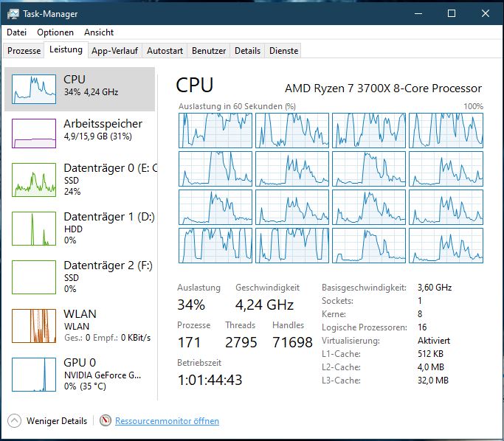Switch to the App-Verlauf tab
Viewport: 504px width, 441px height.
click(115, 51)
